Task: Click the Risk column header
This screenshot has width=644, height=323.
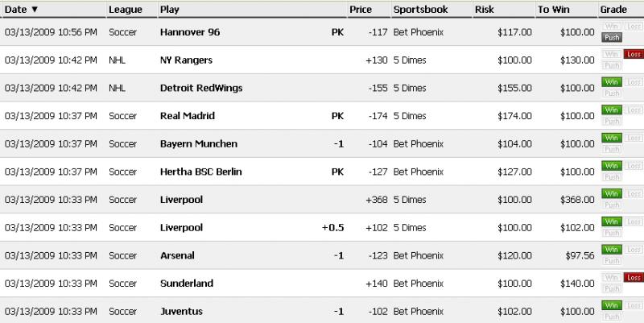Action: pyautogui.click(x=486, y=9)
